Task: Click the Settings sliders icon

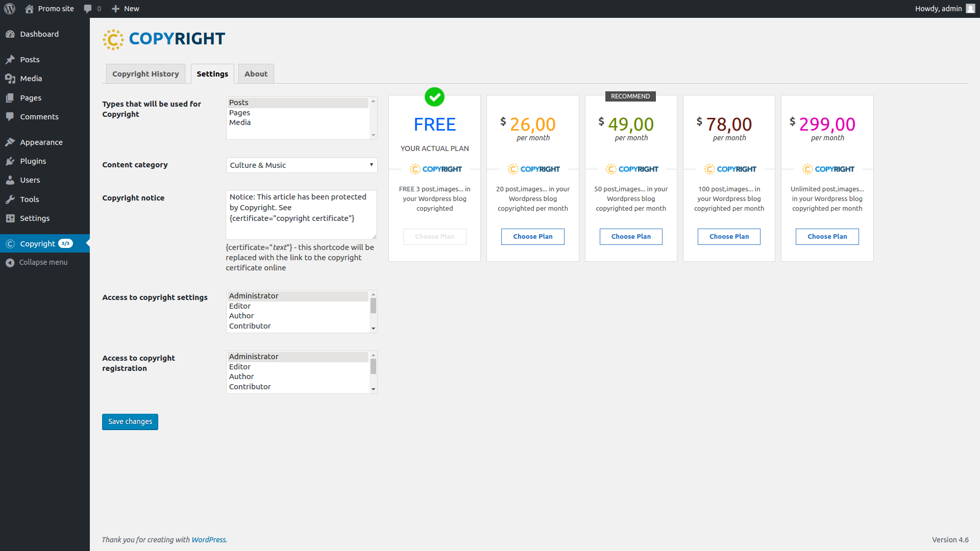Action: (10, 218)
